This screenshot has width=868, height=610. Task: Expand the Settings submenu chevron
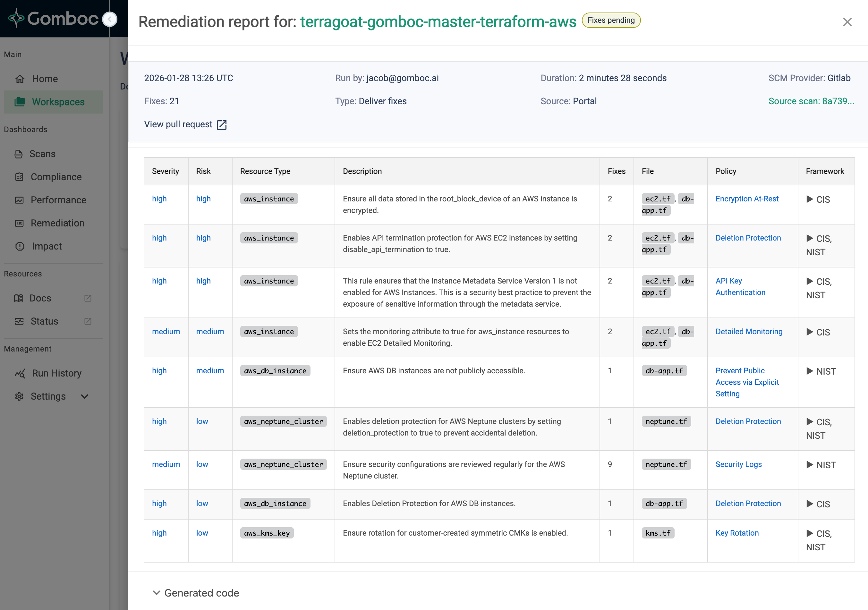tap(85, 396)
